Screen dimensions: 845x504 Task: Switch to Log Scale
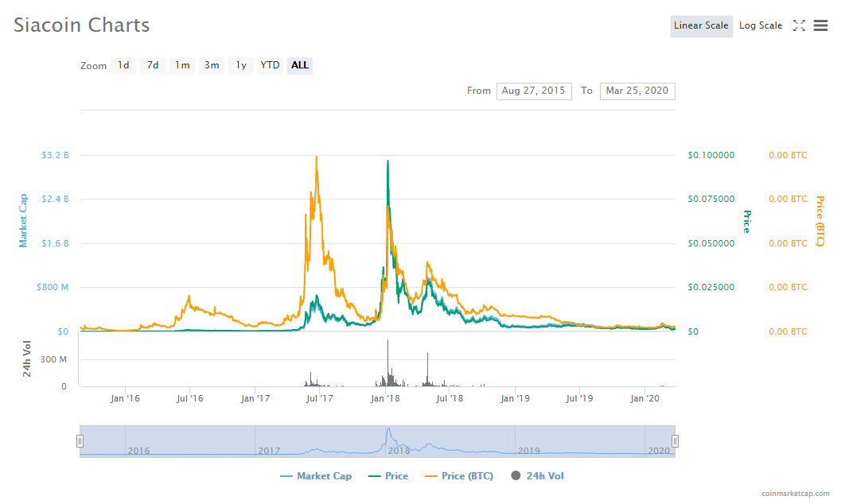pyautogui.click(x=761, y=26)
